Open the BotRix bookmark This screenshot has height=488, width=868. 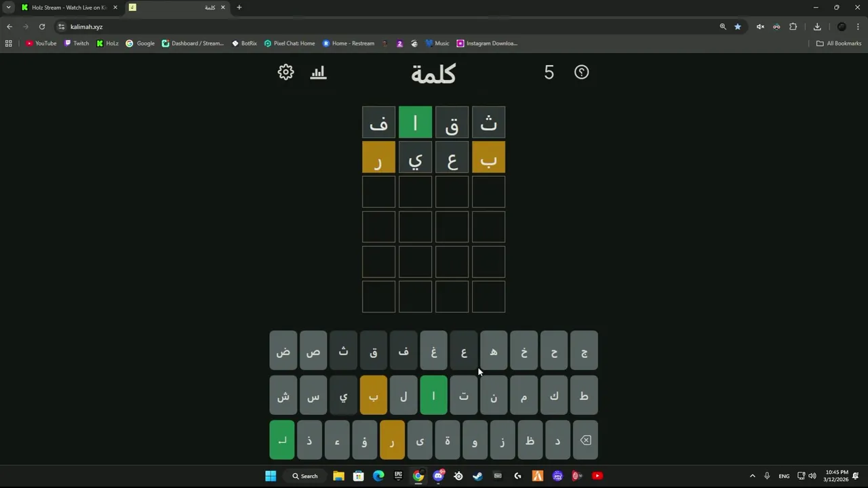click(x=244, y=43)
